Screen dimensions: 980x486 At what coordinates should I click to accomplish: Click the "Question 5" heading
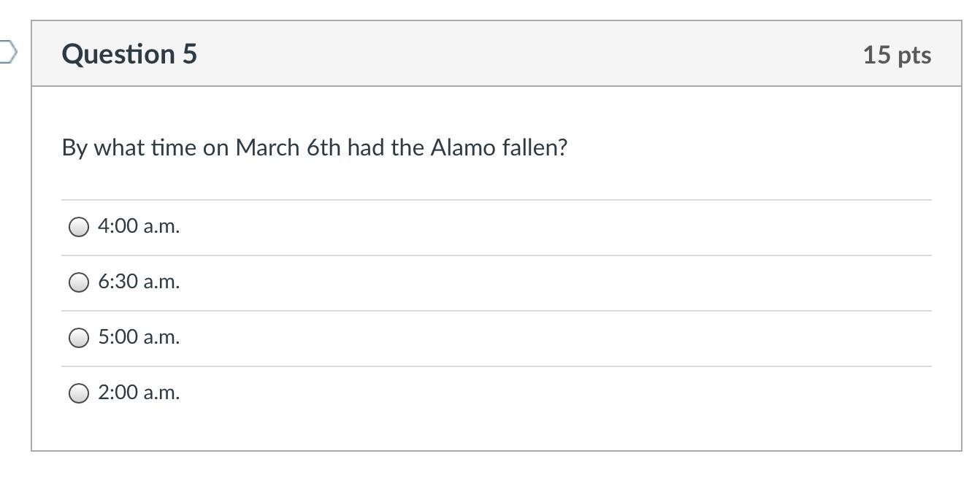pyautogui.click(x=129, y=54)
